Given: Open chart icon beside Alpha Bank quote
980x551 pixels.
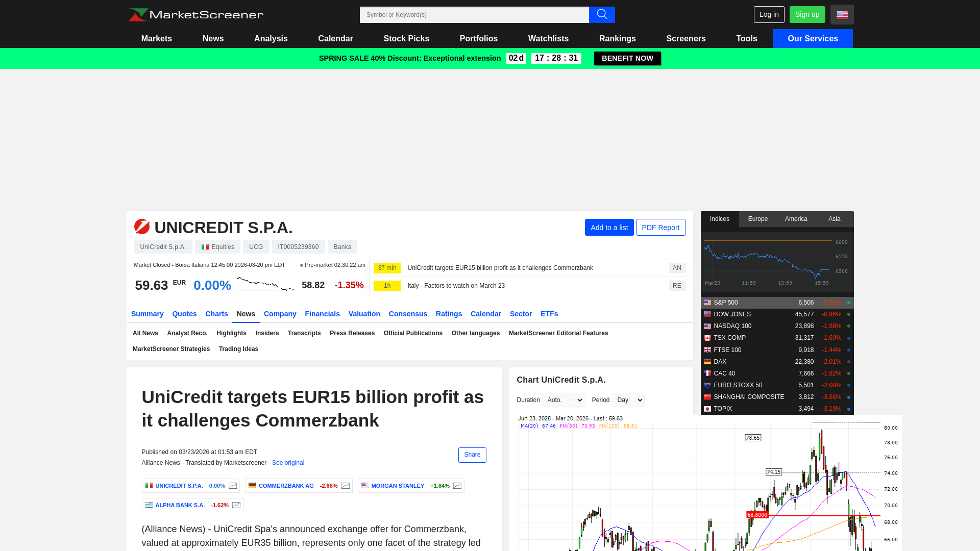Looking at the screenshot, I should [236, 505].
